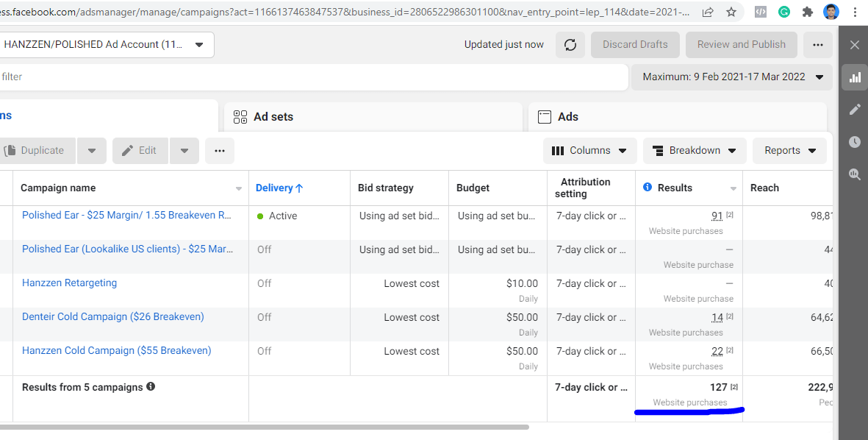Image resolution: width=868 pixels, height=440 pixels.
Task: Click the pencil edit icon in sidebar
Action: 854,110
